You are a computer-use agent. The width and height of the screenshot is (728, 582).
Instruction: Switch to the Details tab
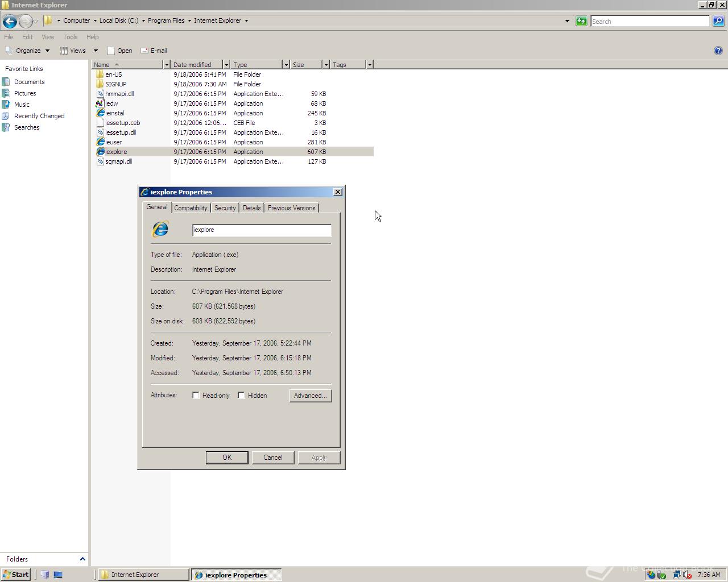pyautogui.click(x=251, y=208)
